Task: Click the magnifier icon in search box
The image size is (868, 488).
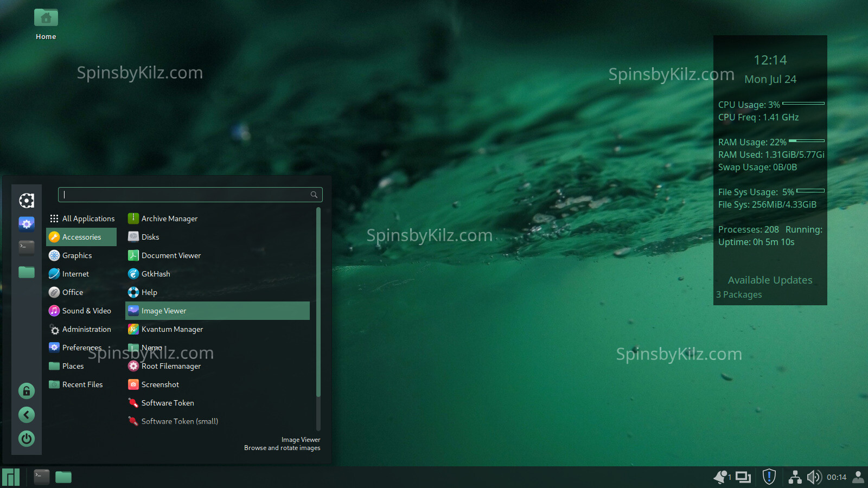Action: tap(314, 195)
